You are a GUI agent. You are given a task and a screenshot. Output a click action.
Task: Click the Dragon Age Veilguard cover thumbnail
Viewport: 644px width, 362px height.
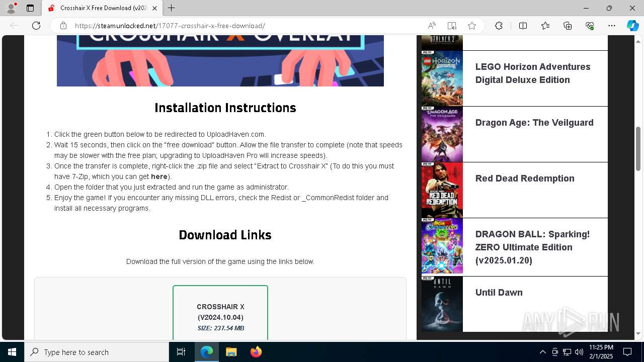coord(442,134)
